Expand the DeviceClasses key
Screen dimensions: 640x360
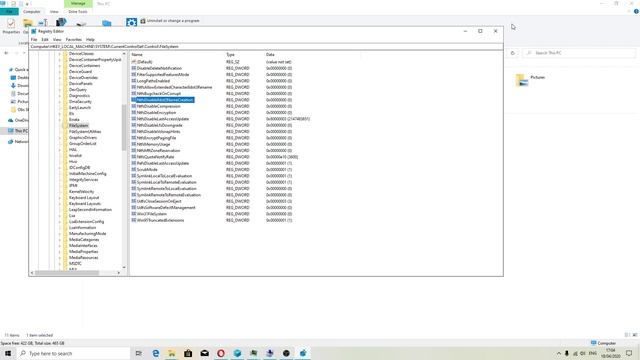click(60, 53)
